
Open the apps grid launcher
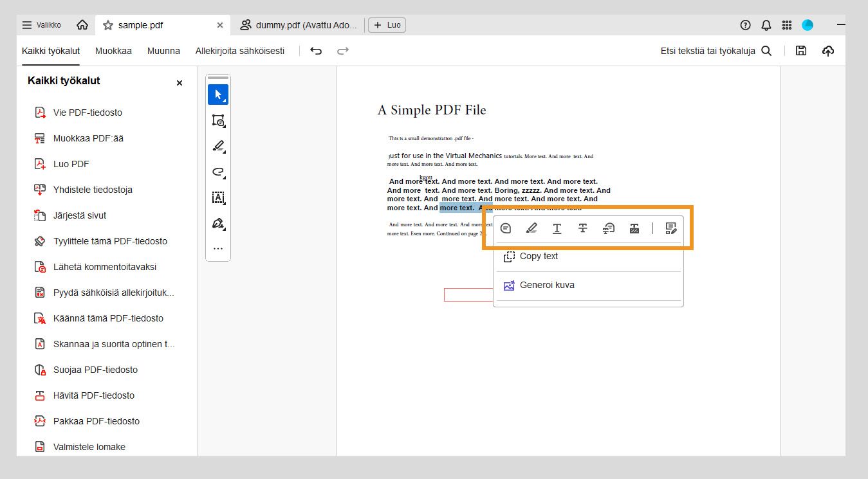pyautogui.click(x=787, y=25)
